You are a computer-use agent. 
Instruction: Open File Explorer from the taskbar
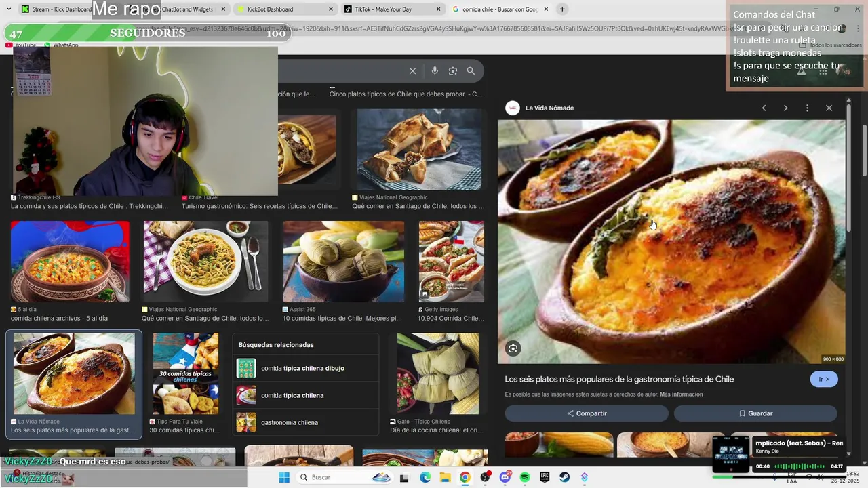pyautogui.click(x=445, y=478)
